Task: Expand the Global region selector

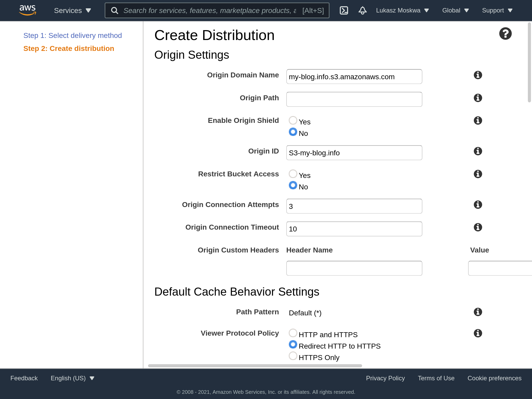Action: tap(455, 10)
